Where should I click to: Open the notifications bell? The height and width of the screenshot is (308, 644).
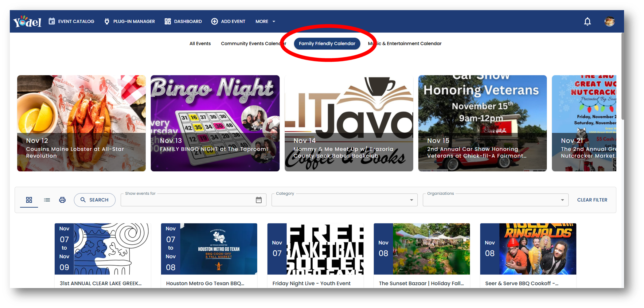click(587, 21)
